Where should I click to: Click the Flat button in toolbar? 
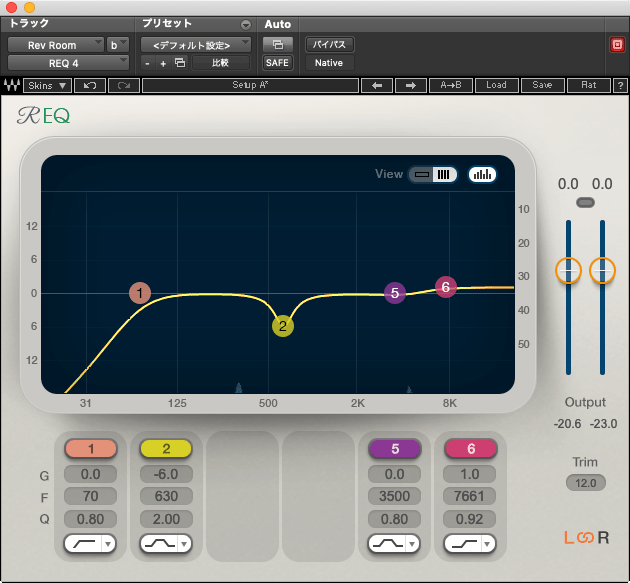589,86
